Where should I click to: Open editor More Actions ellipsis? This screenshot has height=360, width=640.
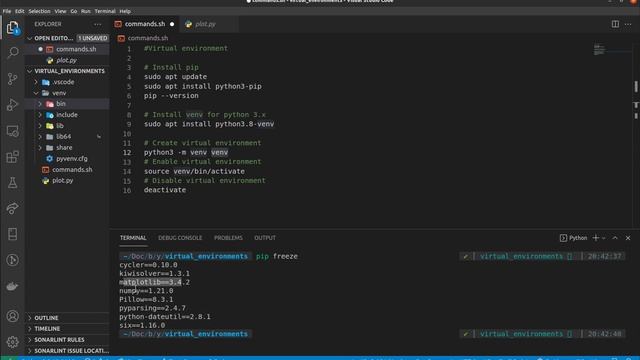628,24
